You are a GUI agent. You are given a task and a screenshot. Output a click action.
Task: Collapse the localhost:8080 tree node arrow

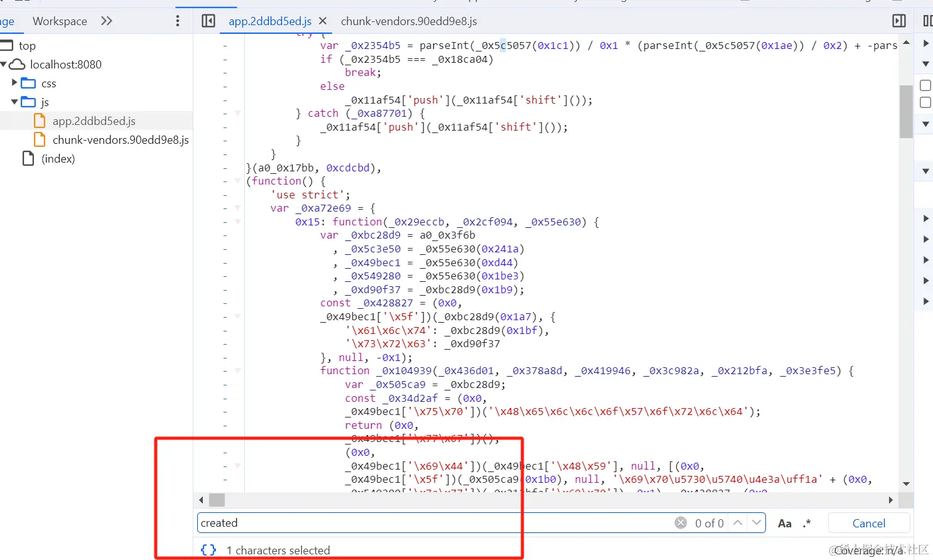click(x=4, y=64)
